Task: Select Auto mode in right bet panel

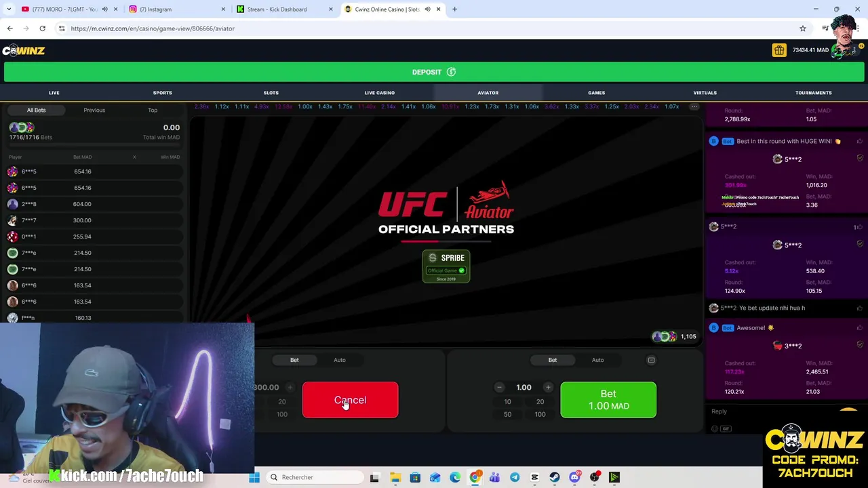Action: (x=597, y=360)
